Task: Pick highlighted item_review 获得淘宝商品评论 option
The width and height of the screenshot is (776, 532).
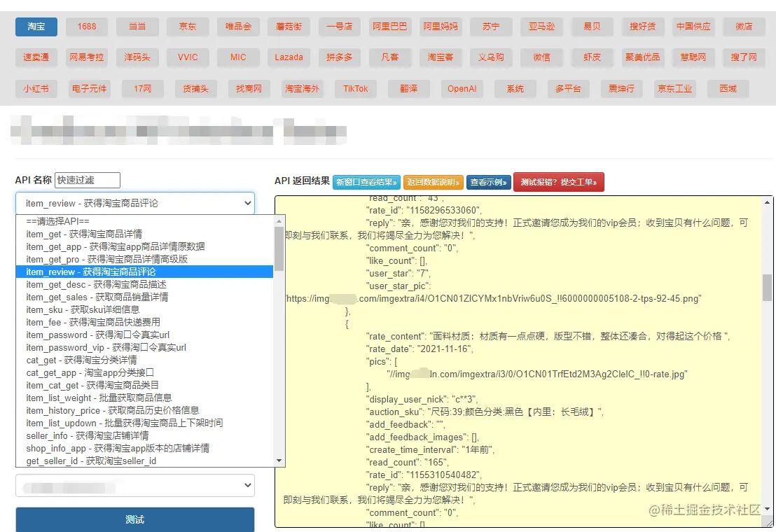Action: [144, 272]
